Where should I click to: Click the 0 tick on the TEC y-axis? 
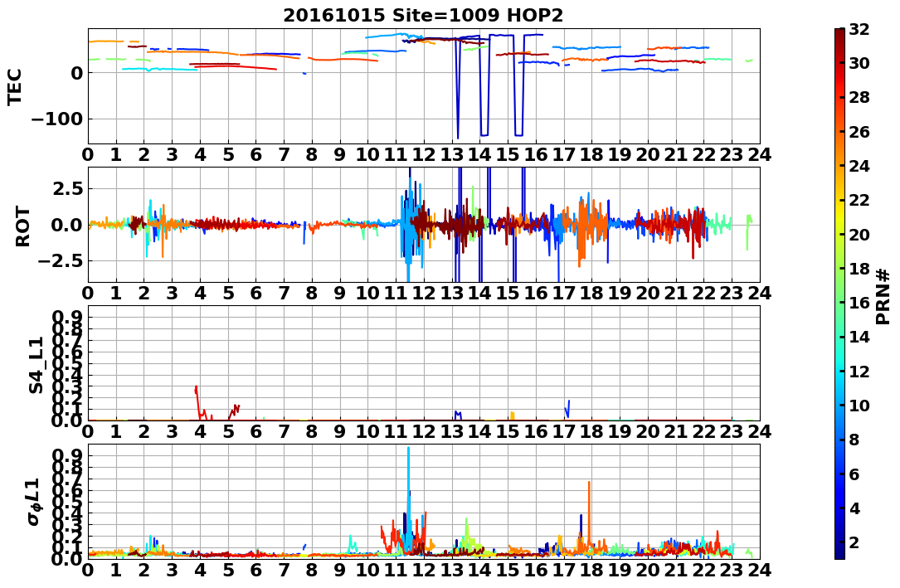77,73
